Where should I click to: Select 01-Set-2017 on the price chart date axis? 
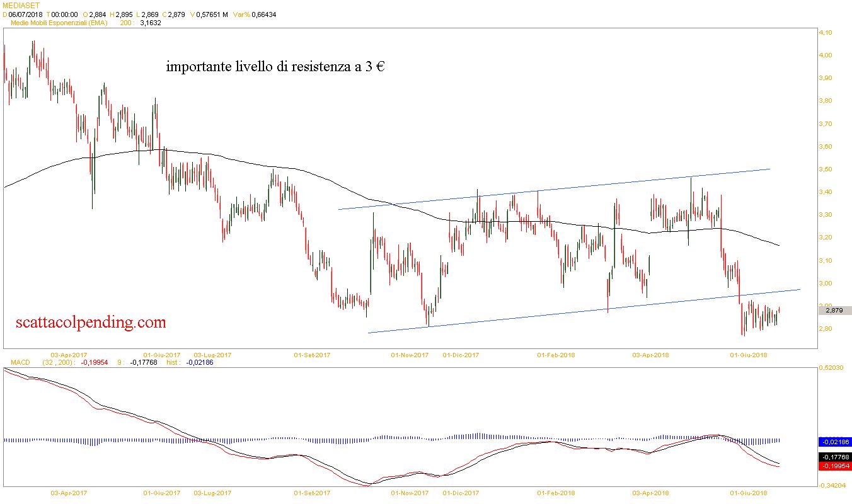[312, 355]
